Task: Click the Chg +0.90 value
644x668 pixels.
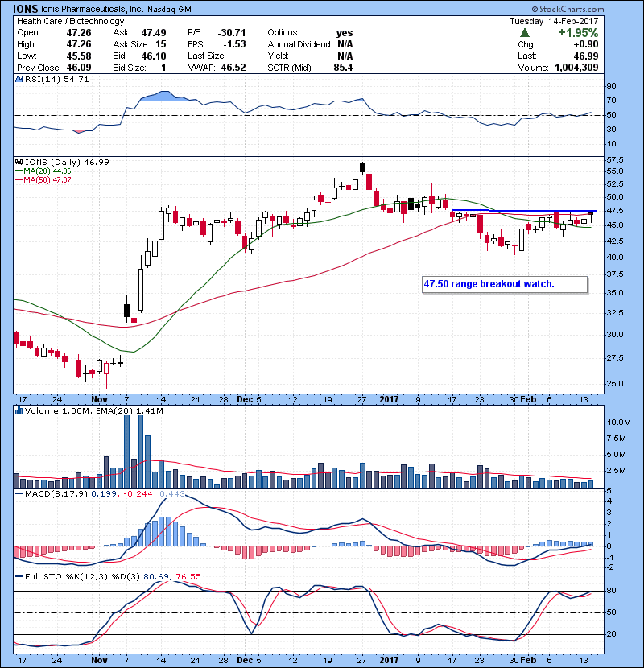Action: coord(585,44)
